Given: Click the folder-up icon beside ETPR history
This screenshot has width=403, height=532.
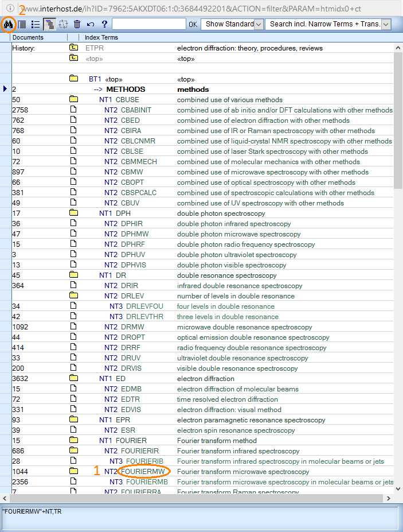Looking at the screenshot, I should click(x=73, y=48).
